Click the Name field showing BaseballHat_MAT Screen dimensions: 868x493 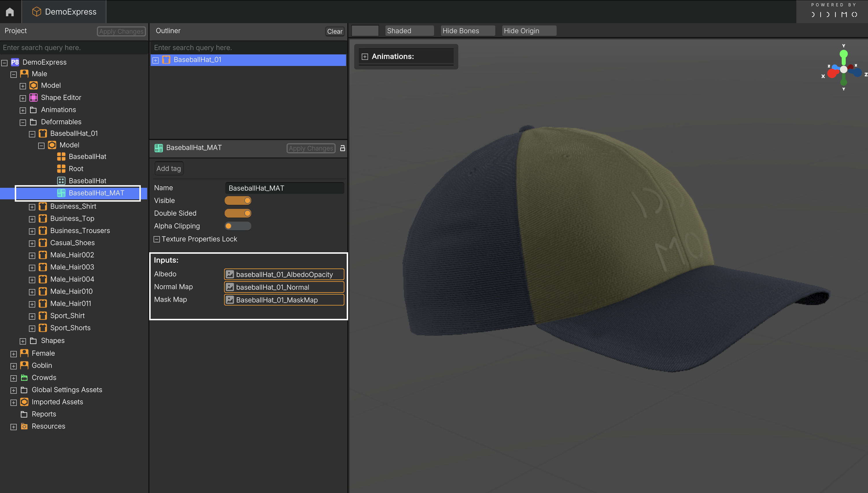284,188
